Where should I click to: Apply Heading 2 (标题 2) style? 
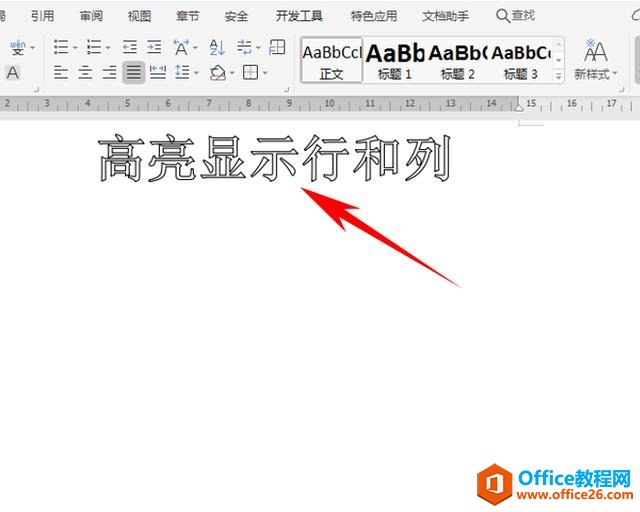pos(458,60)
